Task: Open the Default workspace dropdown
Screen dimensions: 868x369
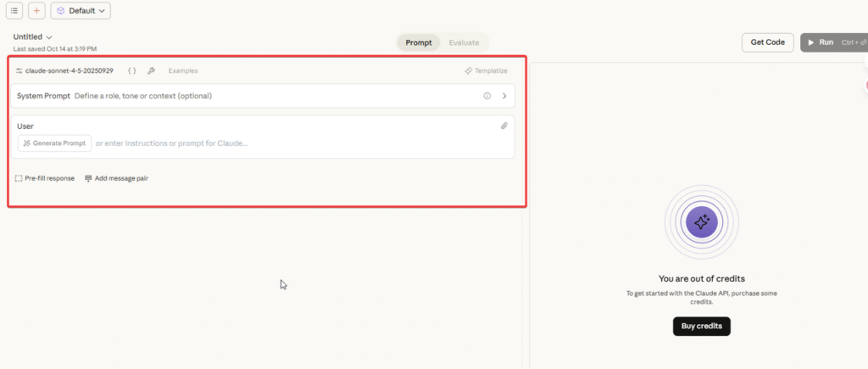Action: (x=81, y=11)
